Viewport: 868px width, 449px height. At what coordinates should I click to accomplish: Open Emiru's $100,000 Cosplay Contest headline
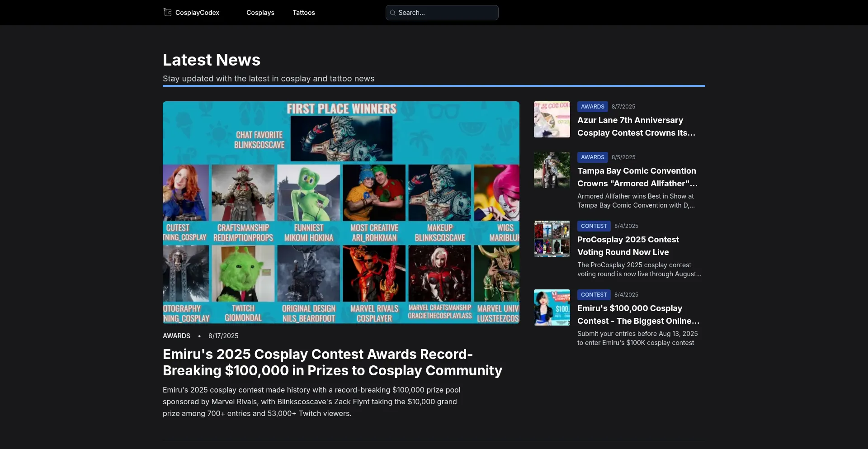click(x=638, y=315)
